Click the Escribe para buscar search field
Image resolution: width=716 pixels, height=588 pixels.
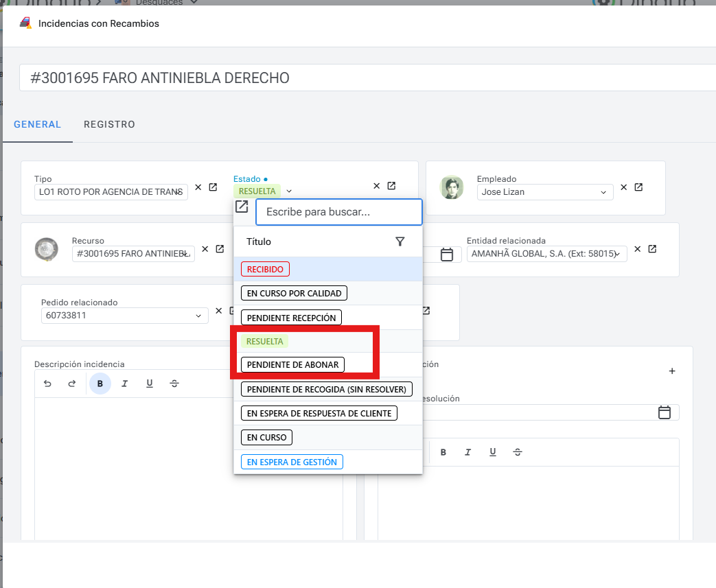(x=339, y=212)
